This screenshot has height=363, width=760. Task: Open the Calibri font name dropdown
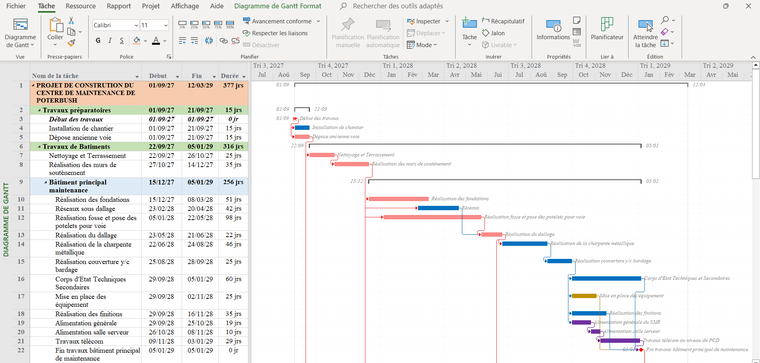coord(136,25)
